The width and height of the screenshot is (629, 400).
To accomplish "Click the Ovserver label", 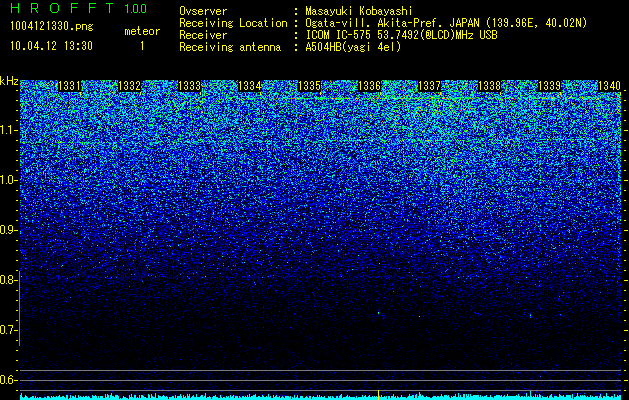I will click(203, 11).
